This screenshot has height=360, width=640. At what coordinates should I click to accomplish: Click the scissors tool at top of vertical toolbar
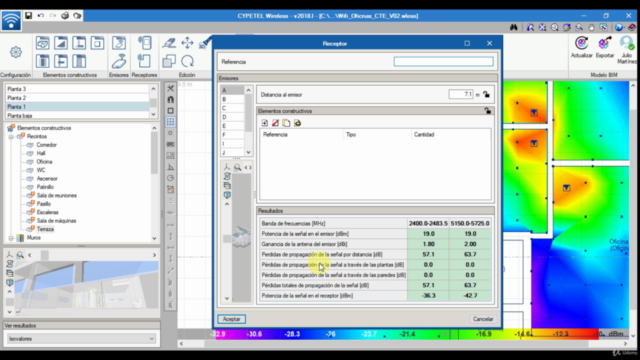click(171, 88)
